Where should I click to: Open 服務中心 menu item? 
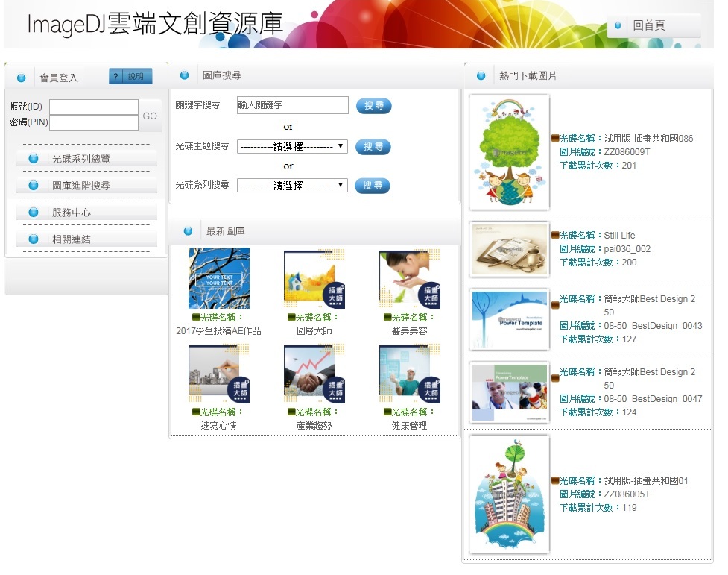coord(86,213)
